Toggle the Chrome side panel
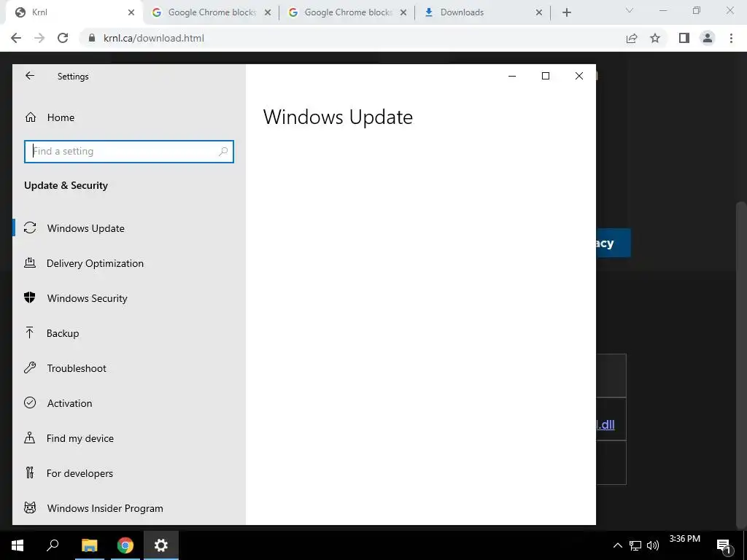The height and width of the screenshot is (560, 747). click(684, 38)
